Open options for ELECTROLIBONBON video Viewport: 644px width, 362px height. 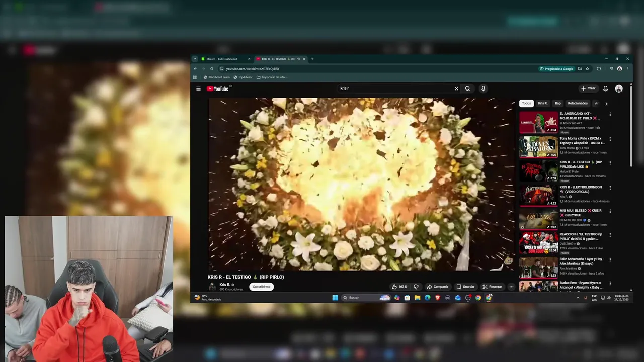click(x=610, y=188)
